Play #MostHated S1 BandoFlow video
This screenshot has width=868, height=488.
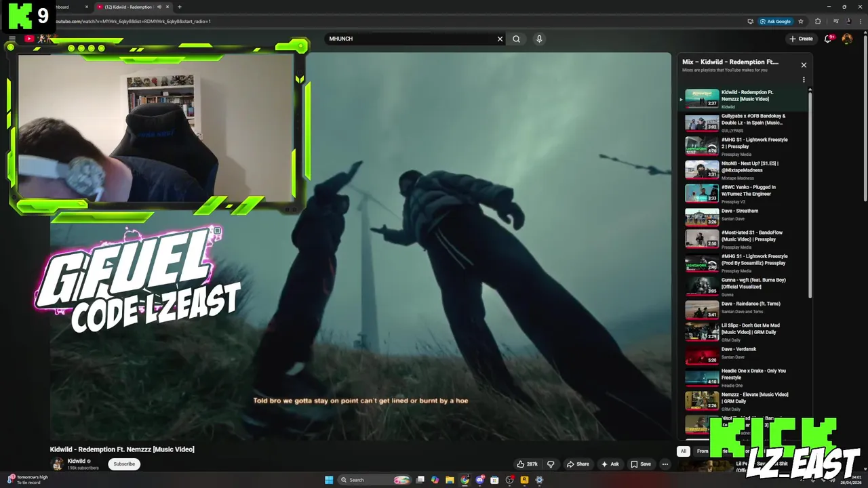coord(744,239)
